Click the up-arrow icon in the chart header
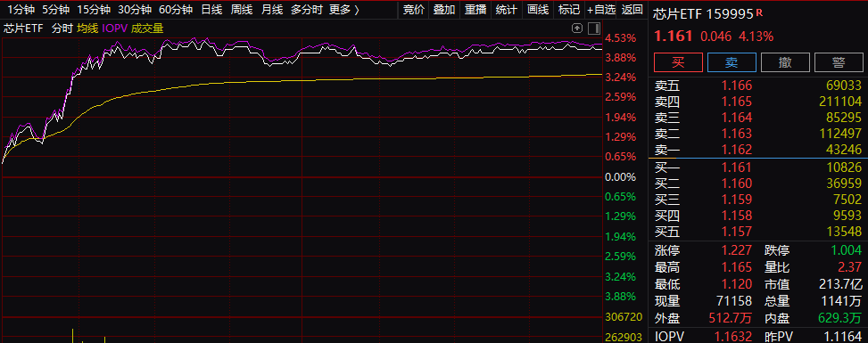The height and width of the screenshot is (343, 868). (577, 28)
